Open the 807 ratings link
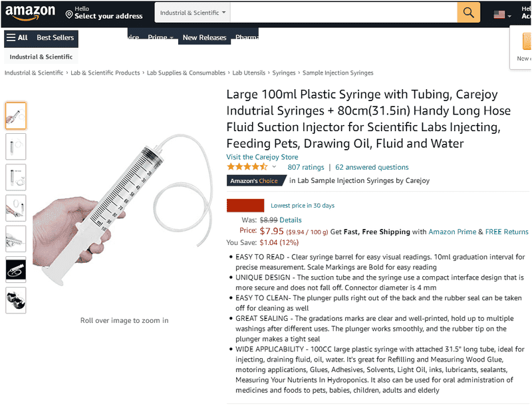Image resolution: width=532 pixels, height=410 pixels. [306, 167]
